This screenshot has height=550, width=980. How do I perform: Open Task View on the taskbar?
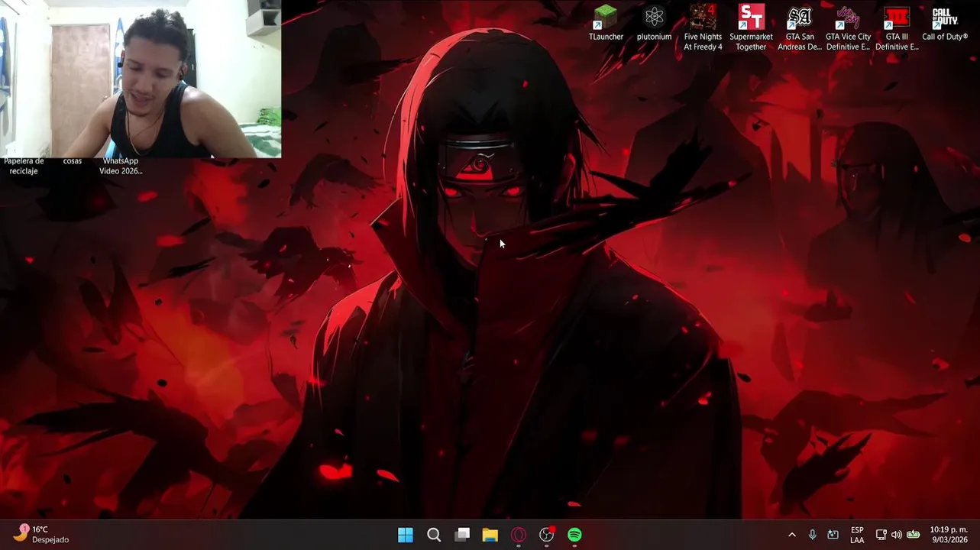pyautogui.click(x=462, y=535)
